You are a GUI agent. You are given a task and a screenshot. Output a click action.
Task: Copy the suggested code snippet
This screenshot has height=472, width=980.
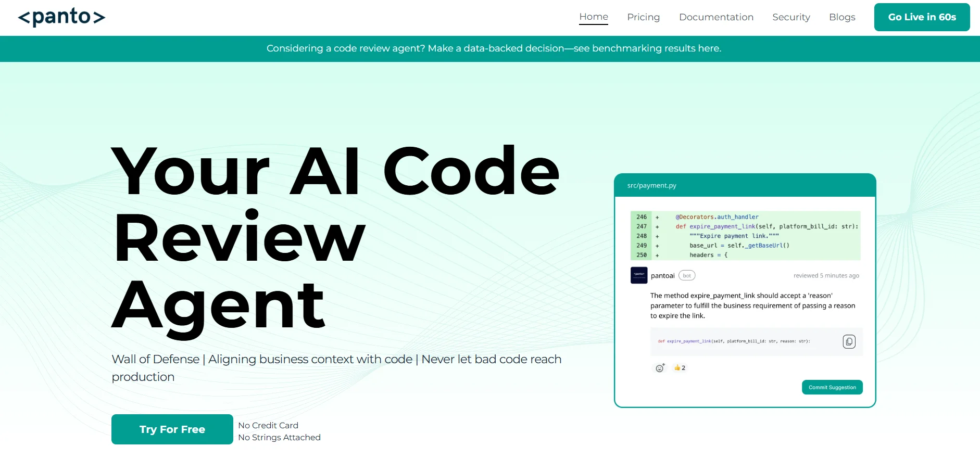tap(849, 341)
